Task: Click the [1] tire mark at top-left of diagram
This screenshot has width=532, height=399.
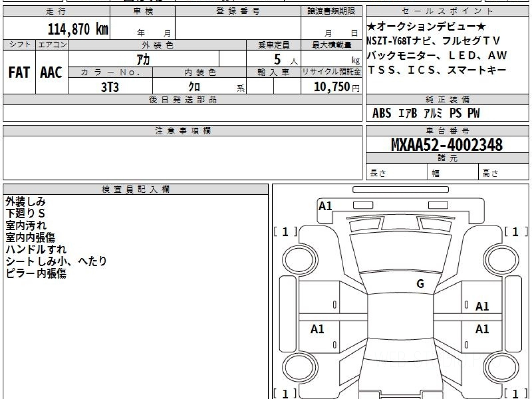Action: click(x=286, y=232)
